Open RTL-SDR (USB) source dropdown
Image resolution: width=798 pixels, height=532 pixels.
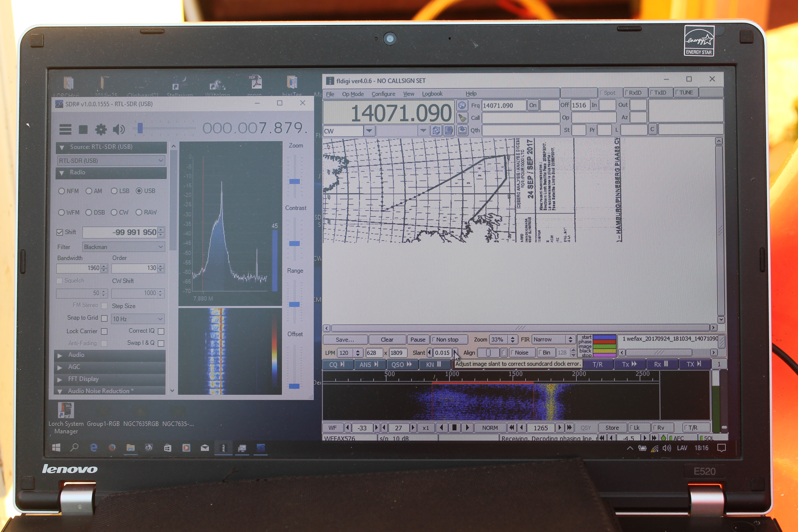click(x=111, y=160)
